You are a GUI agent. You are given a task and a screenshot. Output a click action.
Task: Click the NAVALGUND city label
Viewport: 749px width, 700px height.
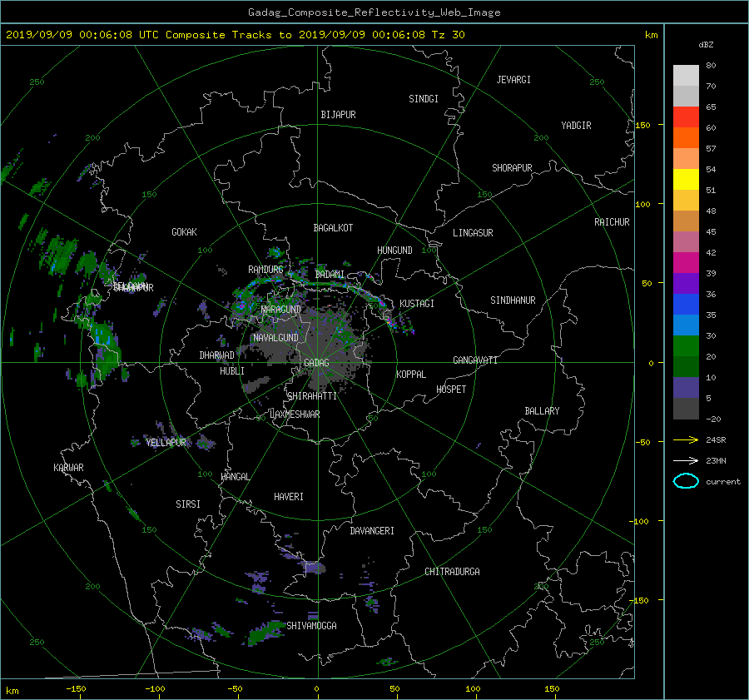(x=275, y=338)
